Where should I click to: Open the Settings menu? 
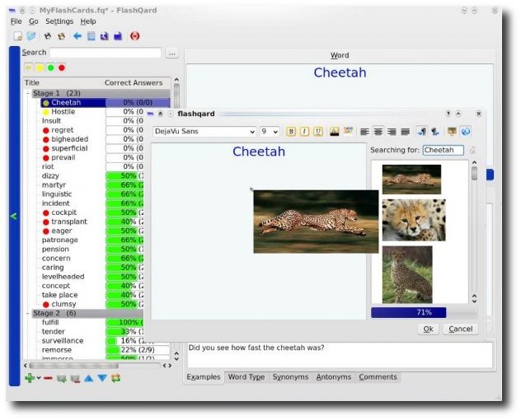pyautogui.click(x=59, y=21)
